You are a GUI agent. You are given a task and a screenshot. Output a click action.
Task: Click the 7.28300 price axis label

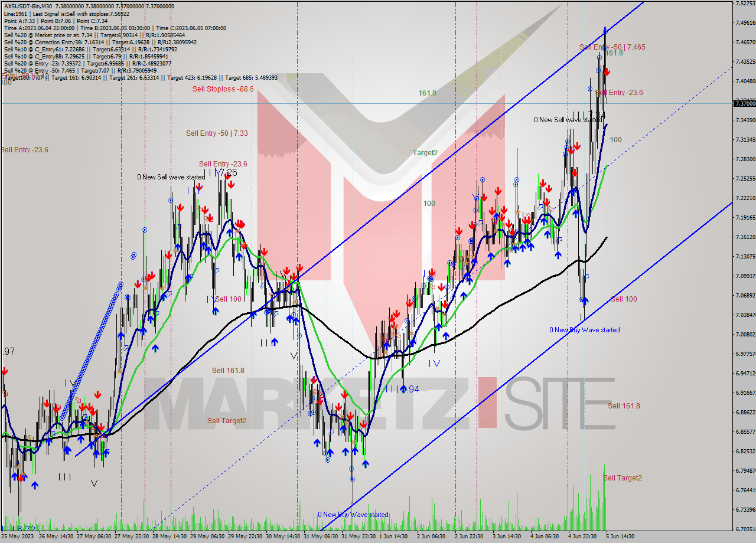(744, 159)
